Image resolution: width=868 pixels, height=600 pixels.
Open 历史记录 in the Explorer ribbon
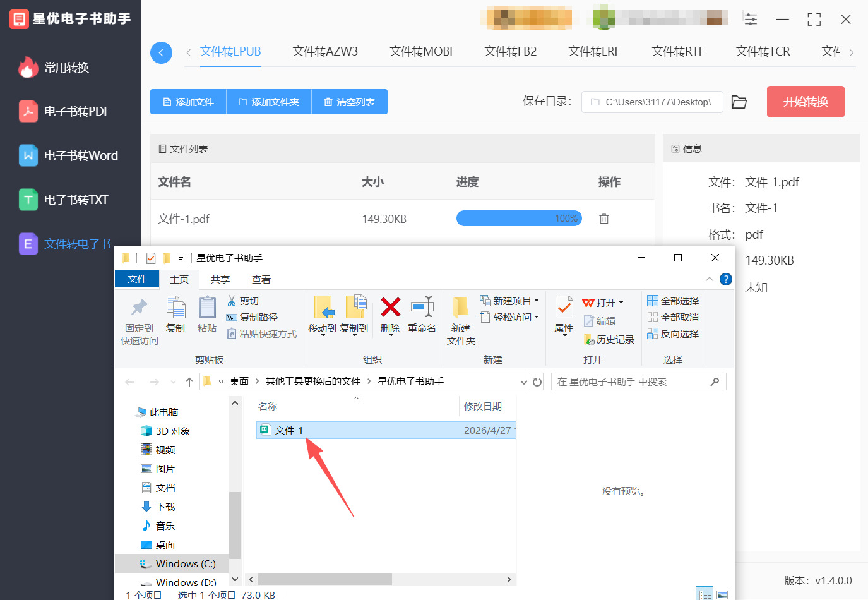point(609,340)
